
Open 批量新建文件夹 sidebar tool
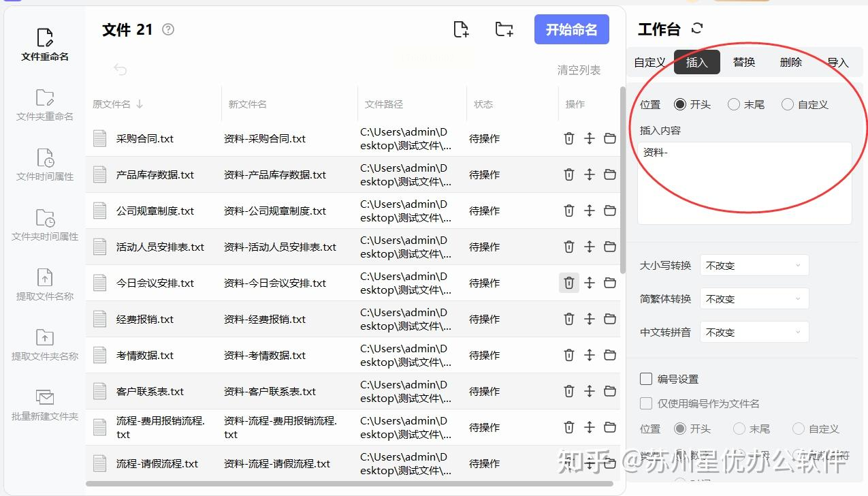point(45,405)
